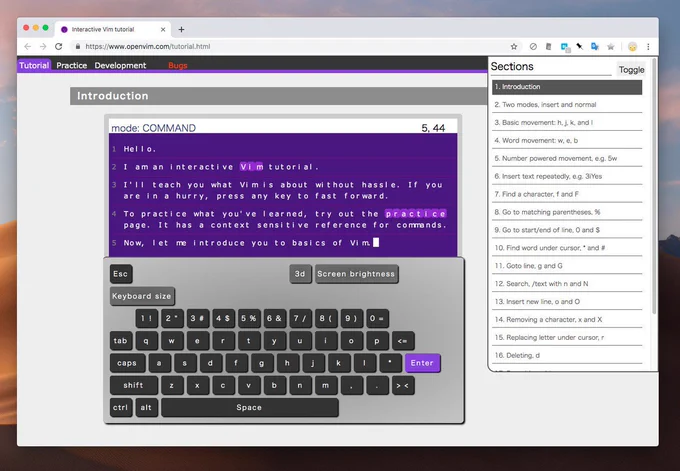Click the backspace '<=' key

tap(402, 341)
